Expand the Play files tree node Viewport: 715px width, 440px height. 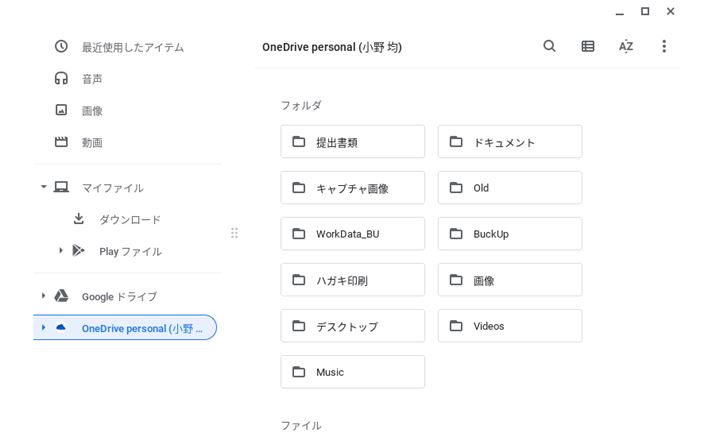coord(61,251)
